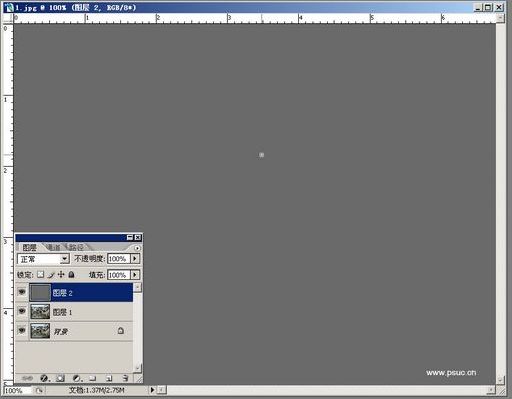Click new adjustment layer icon
Image resolution: width=512 pixels, height=399 pixels.
pos(77,378)
